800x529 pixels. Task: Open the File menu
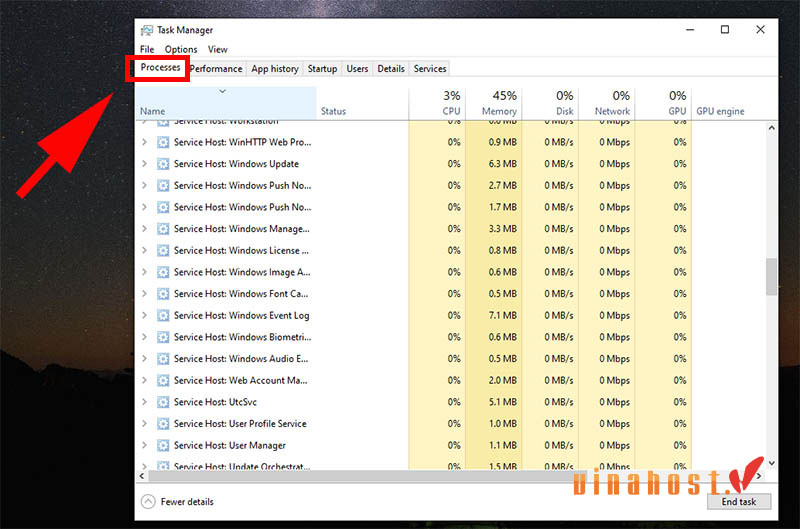coord(147,49)
